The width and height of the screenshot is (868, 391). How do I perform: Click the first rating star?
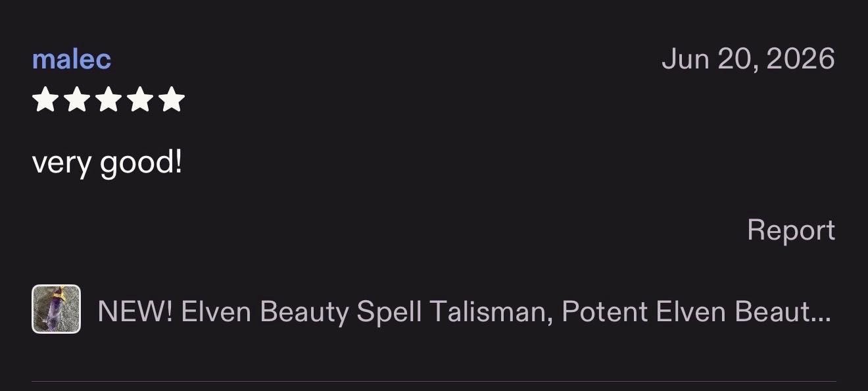click(45, 100)
